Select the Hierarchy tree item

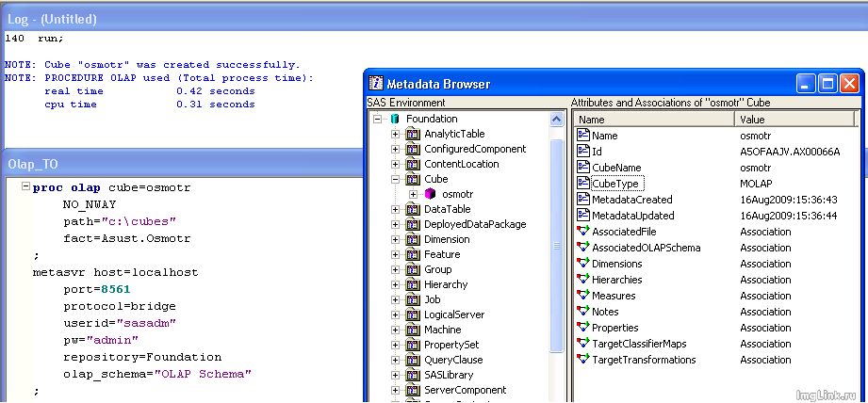pyautogui.click(x=445, y=284)
